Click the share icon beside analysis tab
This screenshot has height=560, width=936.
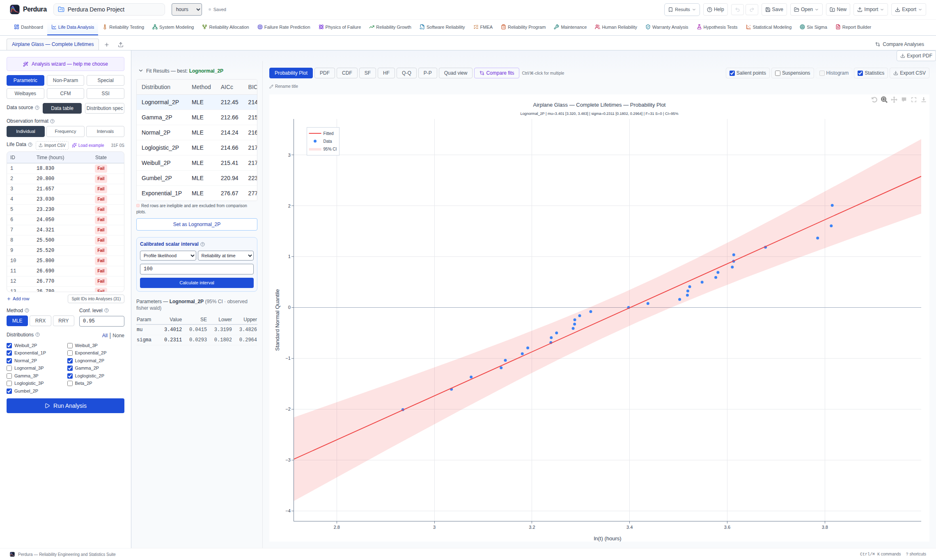[x=121, y=45]
